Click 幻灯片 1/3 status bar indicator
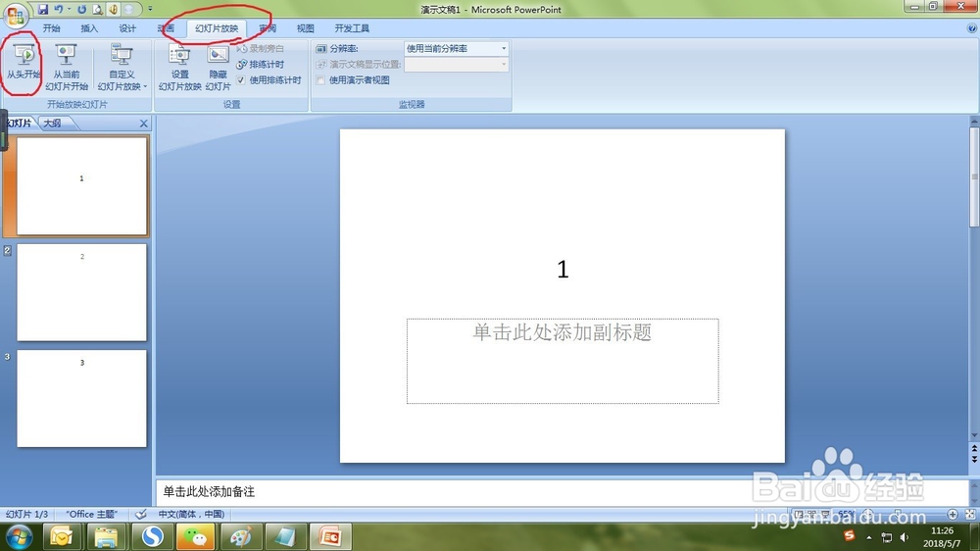 point(26,514)
